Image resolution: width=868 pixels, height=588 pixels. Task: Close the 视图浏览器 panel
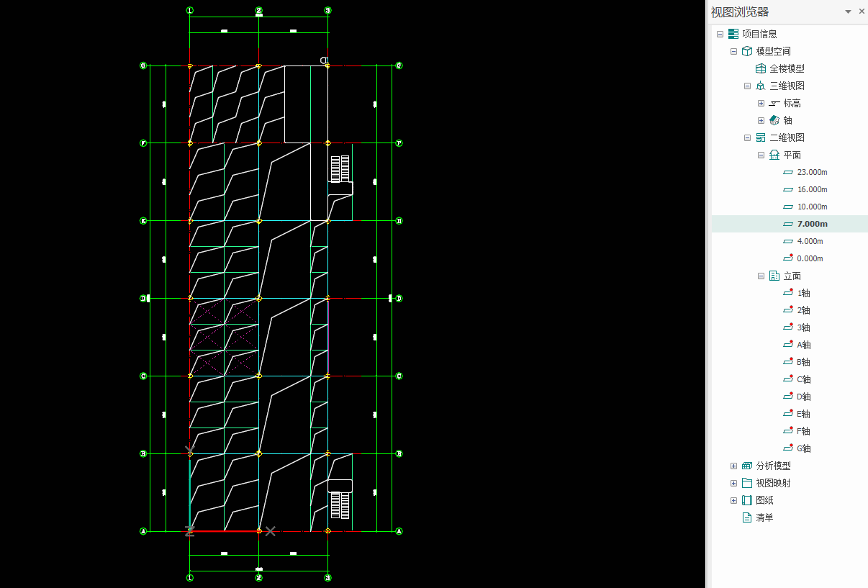click(862, 12)
